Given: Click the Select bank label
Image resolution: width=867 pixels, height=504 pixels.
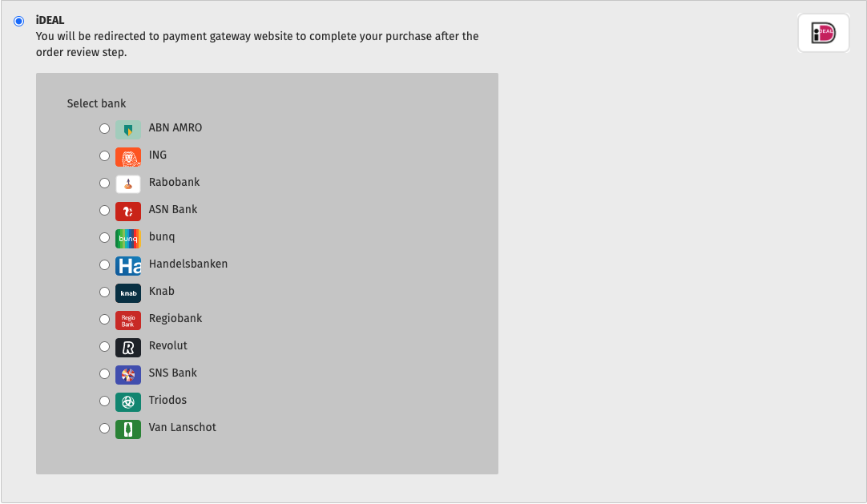Looking at the screenshot, I should pyautogui.click(x=96, y=103).
